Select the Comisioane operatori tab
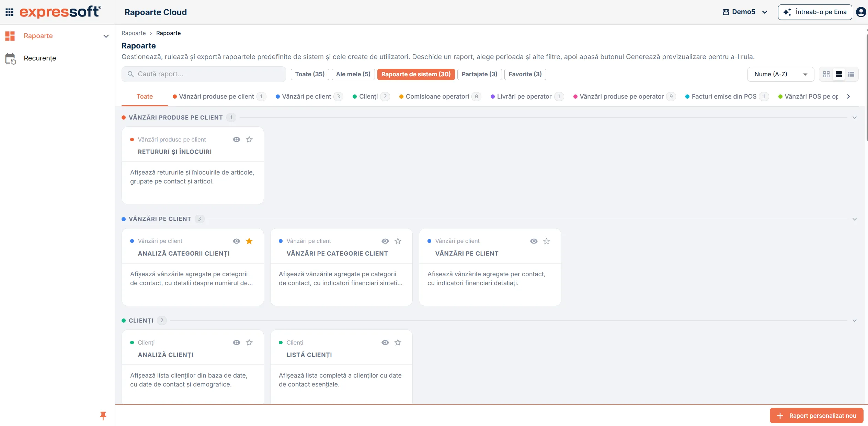Image resolution: width=868 pixels, height=426 pixels. click(440, 97)
